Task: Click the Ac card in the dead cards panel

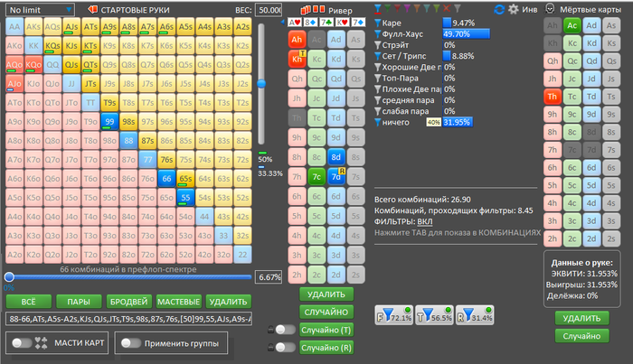Action: point(572,25)
